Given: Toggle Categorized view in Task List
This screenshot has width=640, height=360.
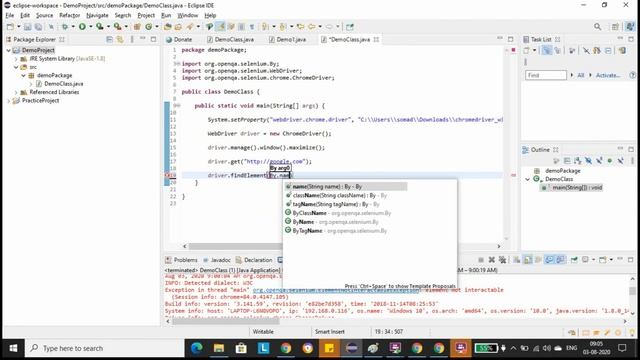Looking at the screenshot, I should pos(547,51).
